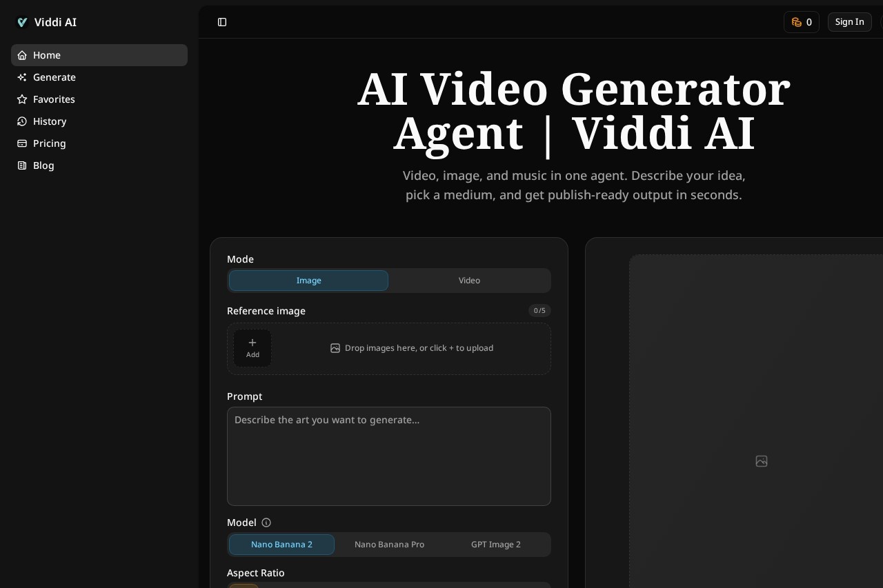Click the Reference image label
The height and width of the screenshot is (588, 883).
(x=266, y=311)
